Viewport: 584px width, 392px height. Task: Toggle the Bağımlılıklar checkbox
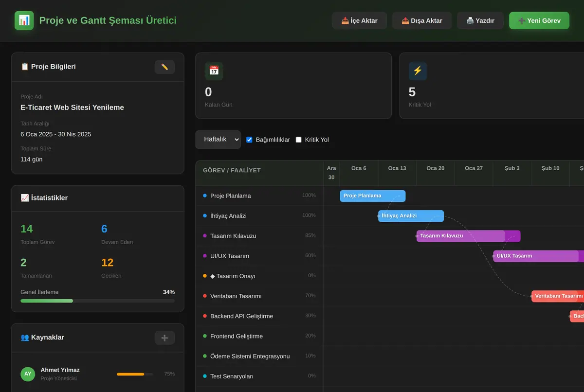(250, 140)
